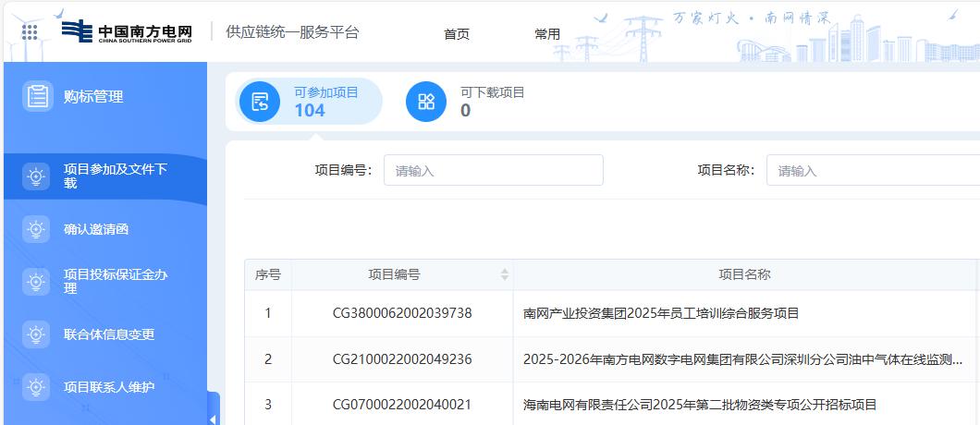Click row sequence number 2

pos(267,359)
